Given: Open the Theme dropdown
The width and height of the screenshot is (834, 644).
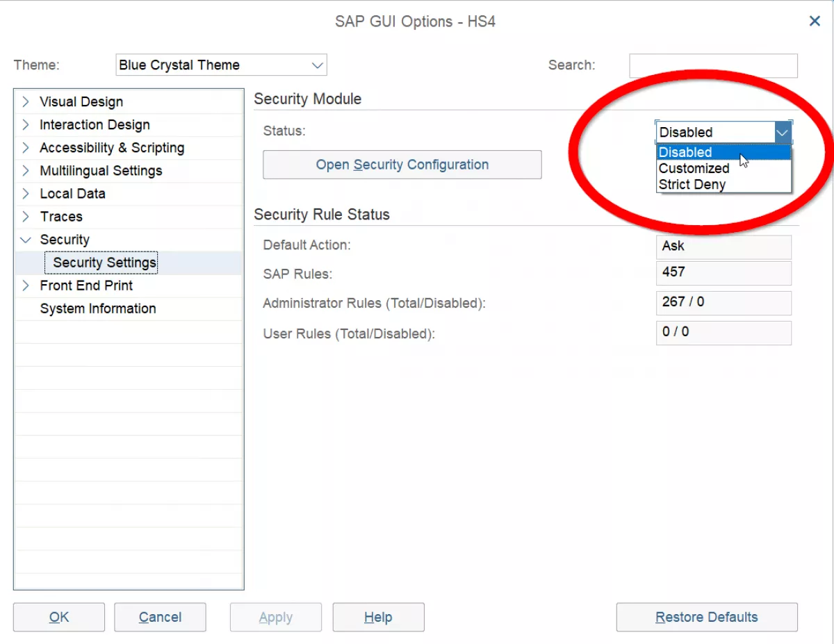Looking at the screenshot, I should [x=221, y=65].
